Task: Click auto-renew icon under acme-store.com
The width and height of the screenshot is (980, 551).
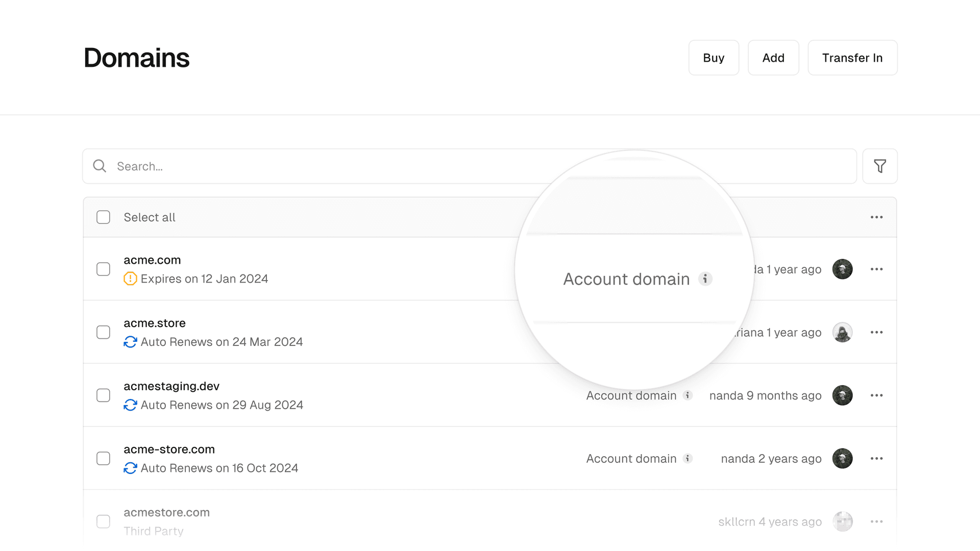Action: (130, 468)
